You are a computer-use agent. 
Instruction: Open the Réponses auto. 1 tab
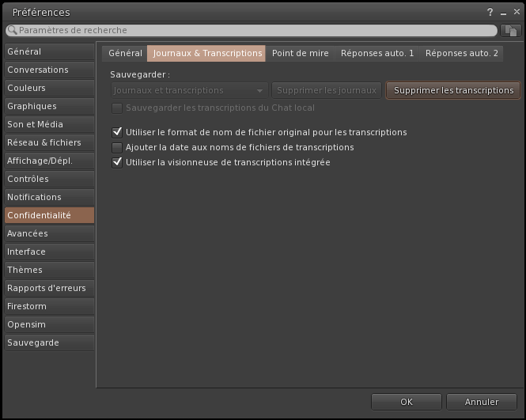coord(377,53)
